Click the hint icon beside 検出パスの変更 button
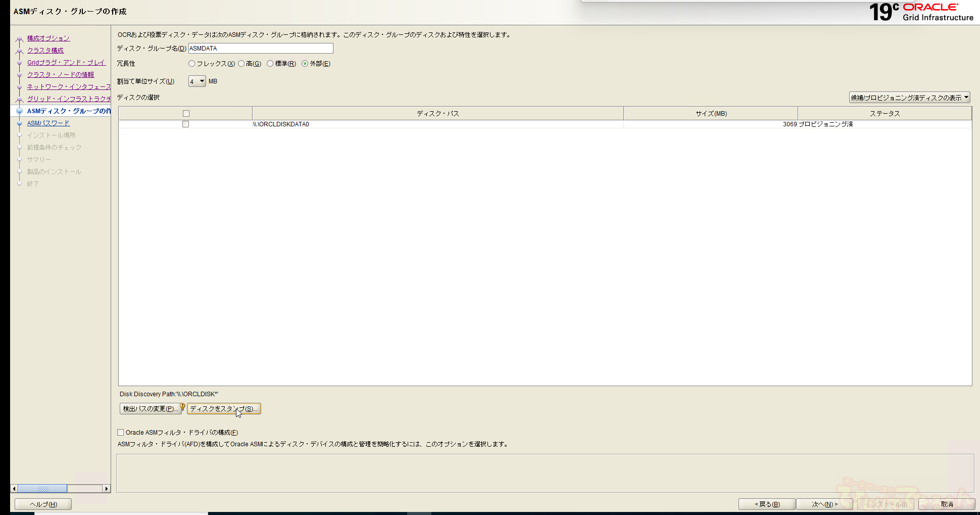This screenshot has width=980, height=515. (x=182, y=406)
